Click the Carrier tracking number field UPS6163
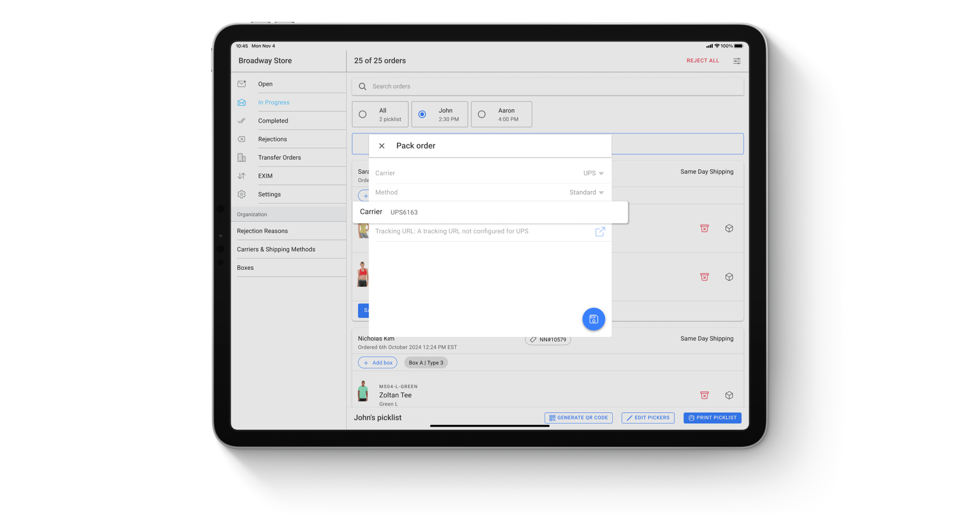980x513 pixels. pos(490,212)
